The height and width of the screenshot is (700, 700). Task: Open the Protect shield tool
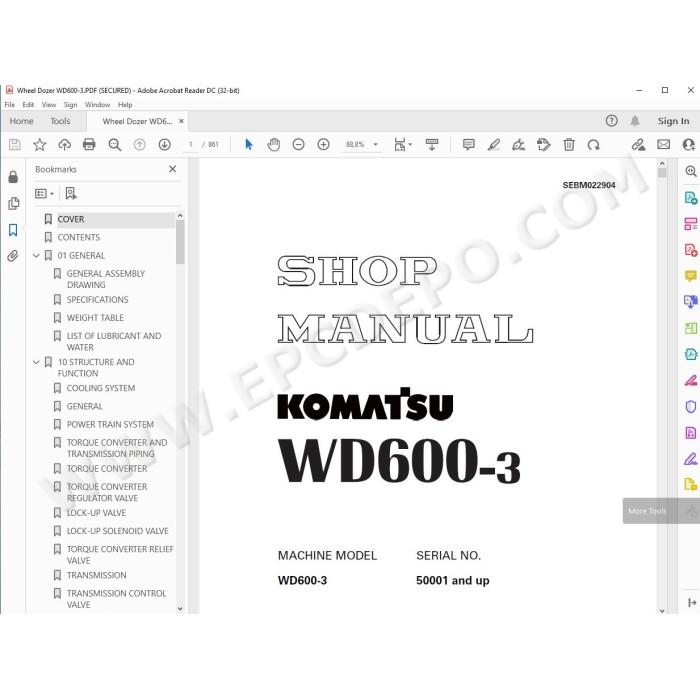click(690, 407)
